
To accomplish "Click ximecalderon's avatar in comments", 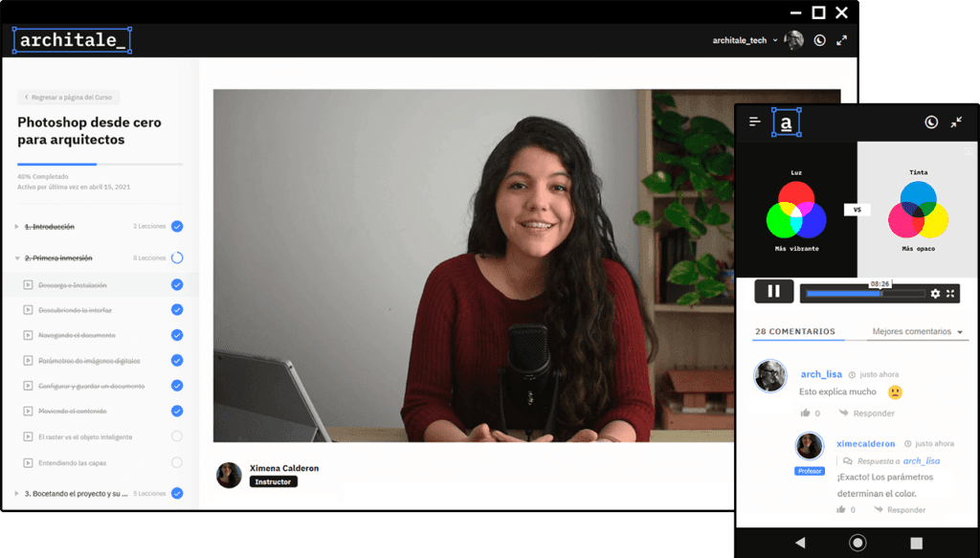I will pos(810,446).
